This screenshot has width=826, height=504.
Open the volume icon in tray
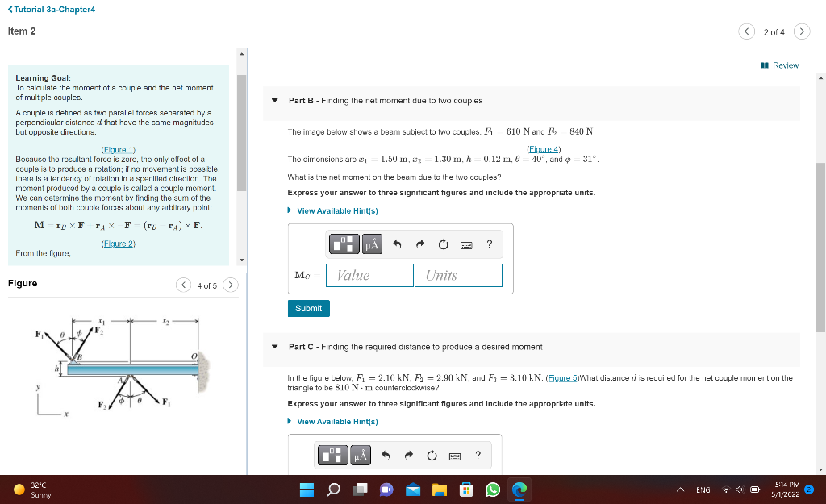(x=740, y=489)
